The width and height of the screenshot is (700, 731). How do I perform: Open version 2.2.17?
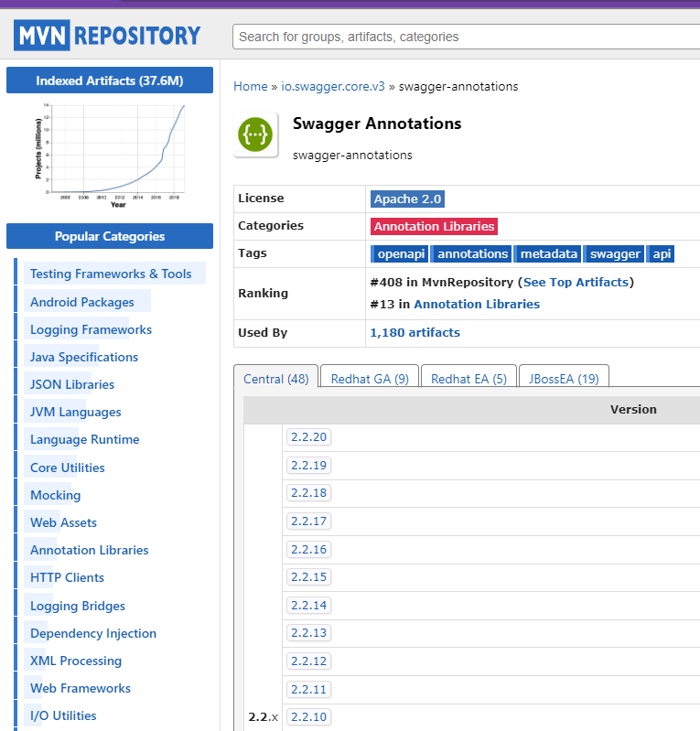point(308,521)
